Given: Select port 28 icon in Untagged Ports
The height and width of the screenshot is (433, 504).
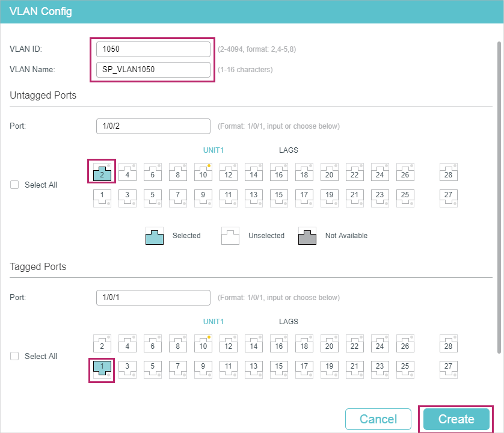Looking at the screenshot, I should (x=449, y=173).
